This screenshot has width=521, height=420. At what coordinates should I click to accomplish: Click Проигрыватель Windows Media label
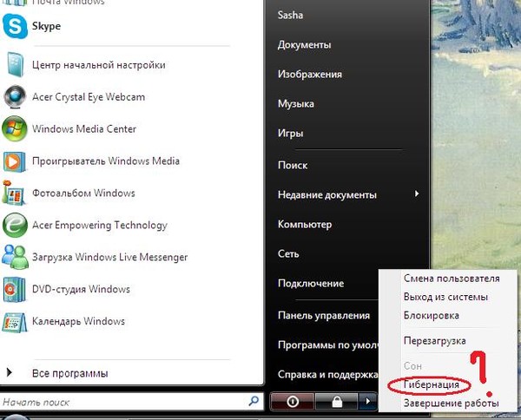tap(106, 161)
